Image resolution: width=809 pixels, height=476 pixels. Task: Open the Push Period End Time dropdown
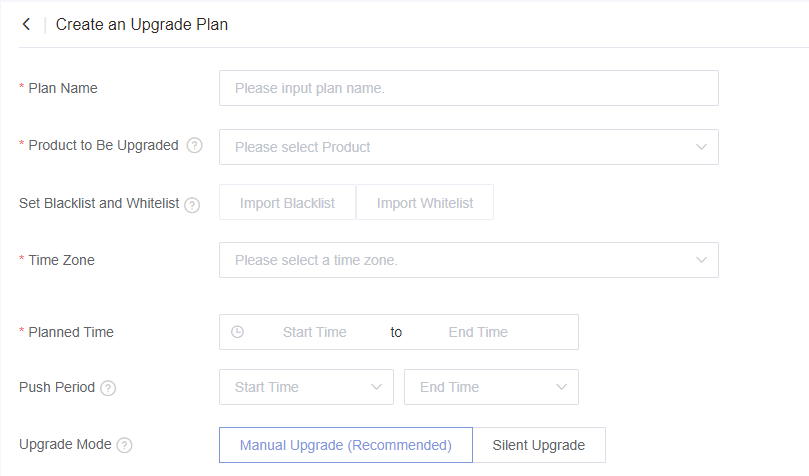pyautogui.click(x=491, y=387)
